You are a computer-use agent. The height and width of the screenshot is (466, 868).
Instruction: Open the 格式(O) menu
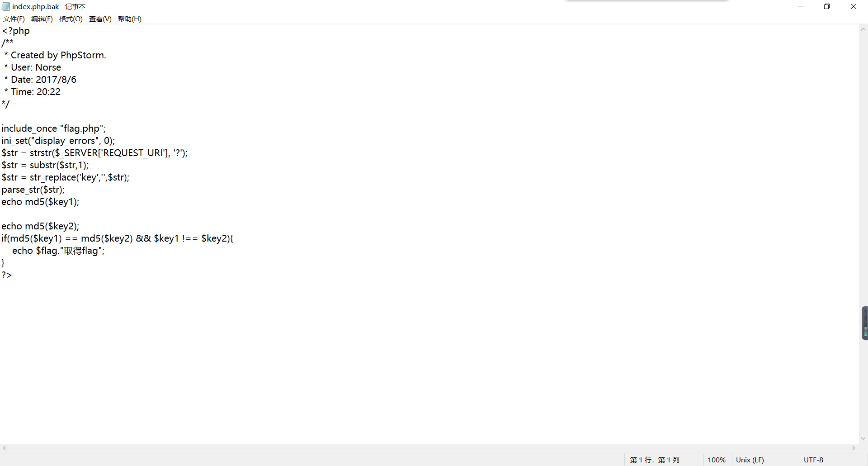tap(71, 19)
